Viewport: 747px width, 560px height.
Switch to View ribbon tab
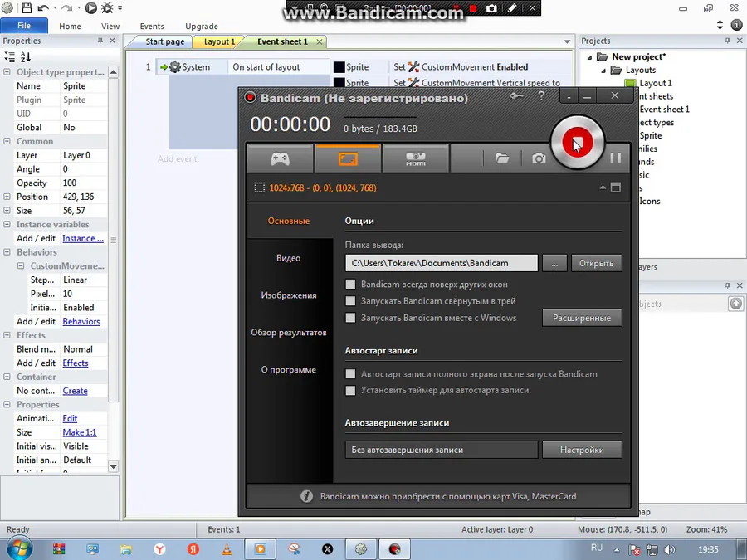[110, 27]
